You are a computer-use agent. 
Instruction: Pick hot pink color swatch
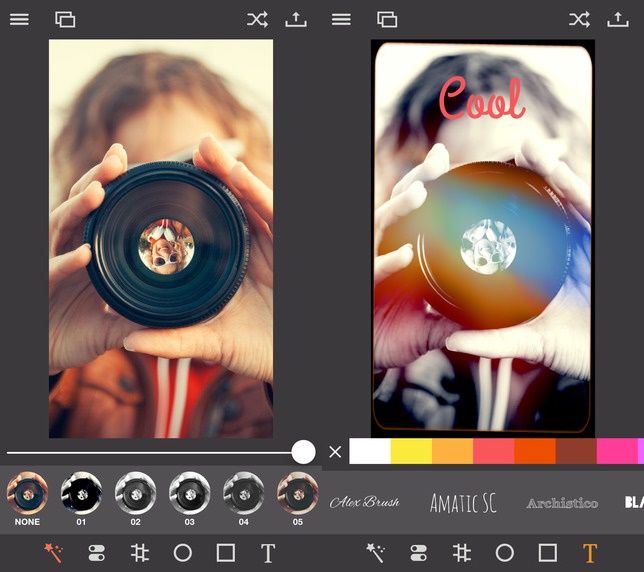click(x=617, y=451)
